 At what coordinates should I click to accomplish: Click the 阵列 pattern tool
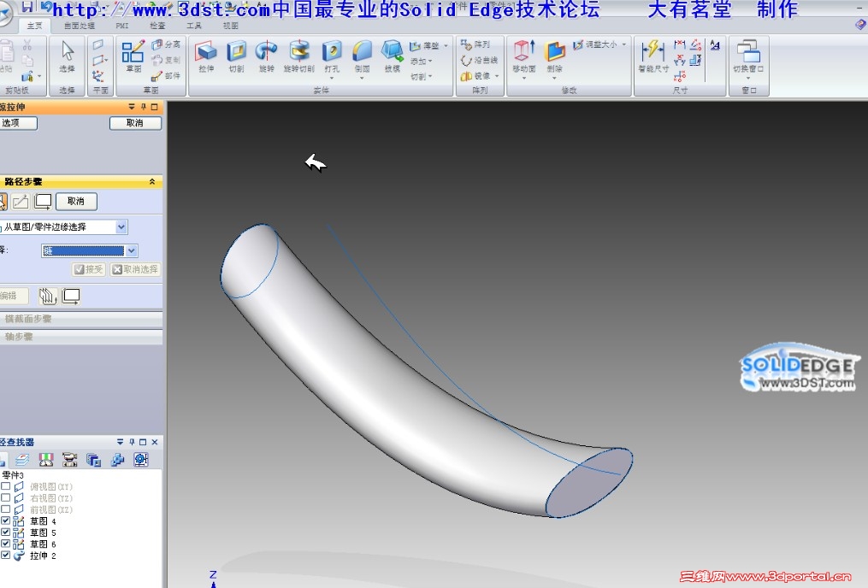(x=475, y=44)
